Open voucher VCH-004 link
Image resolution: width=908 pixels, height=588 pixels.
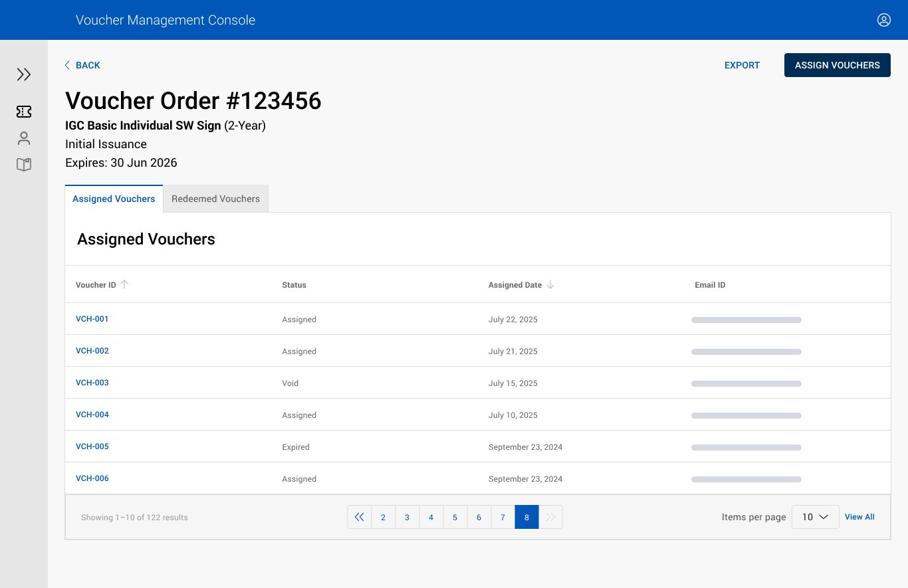click(92, 415)
